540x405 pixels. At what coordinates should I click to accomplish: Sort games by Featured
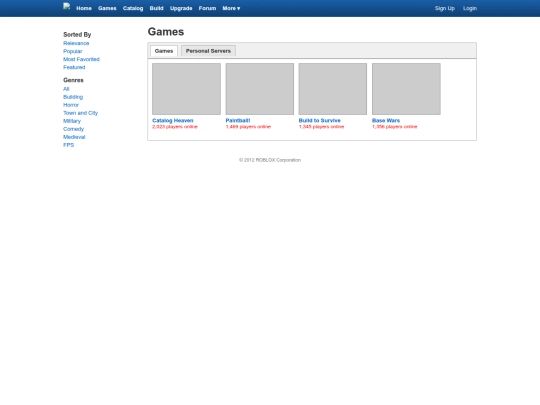point(74,67)
